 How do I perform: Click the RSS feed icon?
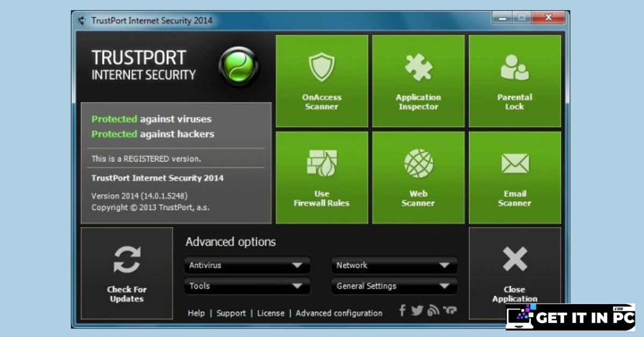pyautogui.click(x=433, y=311)
